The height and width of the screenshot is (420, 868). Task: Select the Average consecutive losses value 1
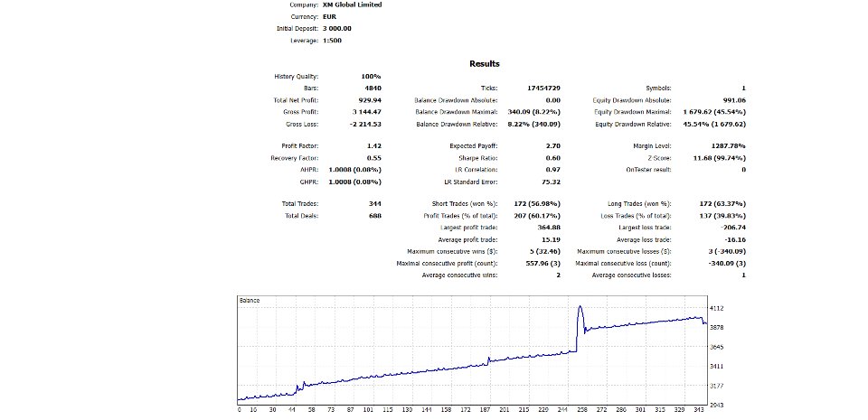coord(743,275)
